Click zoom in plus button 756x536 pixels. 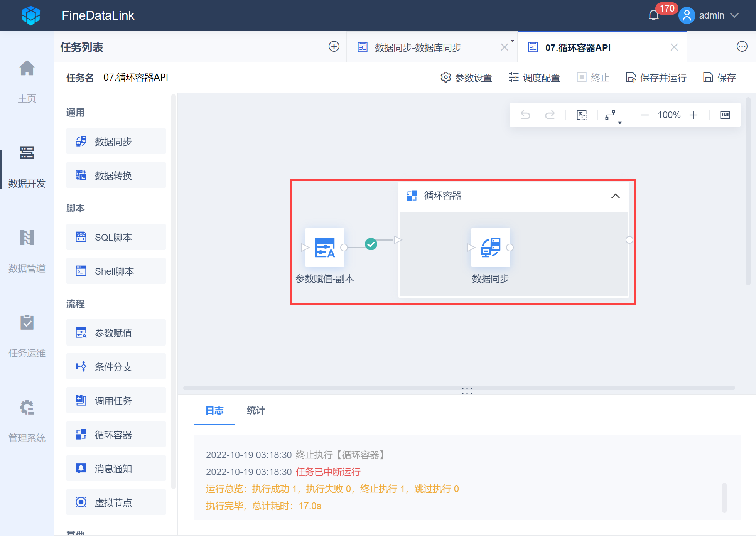[694, 115]
